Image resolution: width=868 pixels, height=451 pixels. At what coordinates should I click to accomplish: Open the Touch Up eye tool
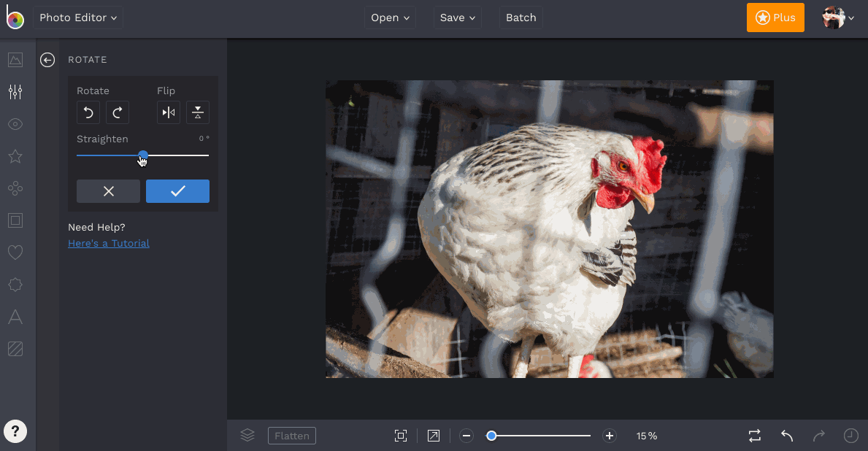(15, 124)
